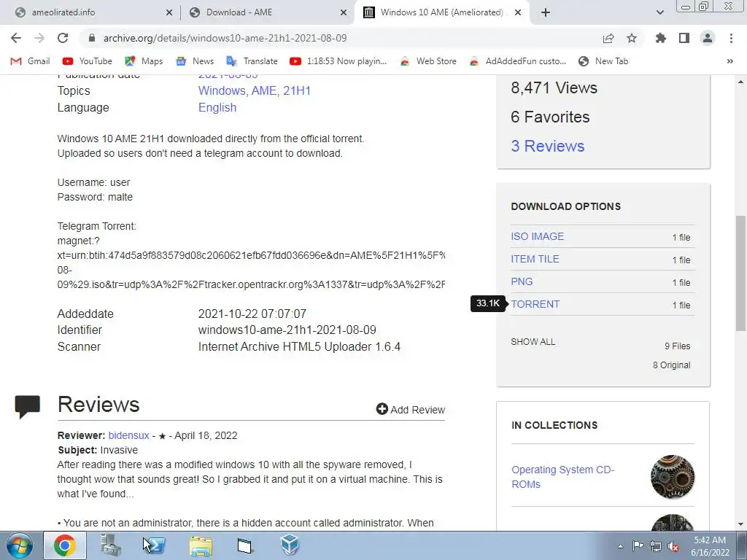Download the TORRENT file
Viewport: 747px width, 560px height.
point(535,304)
